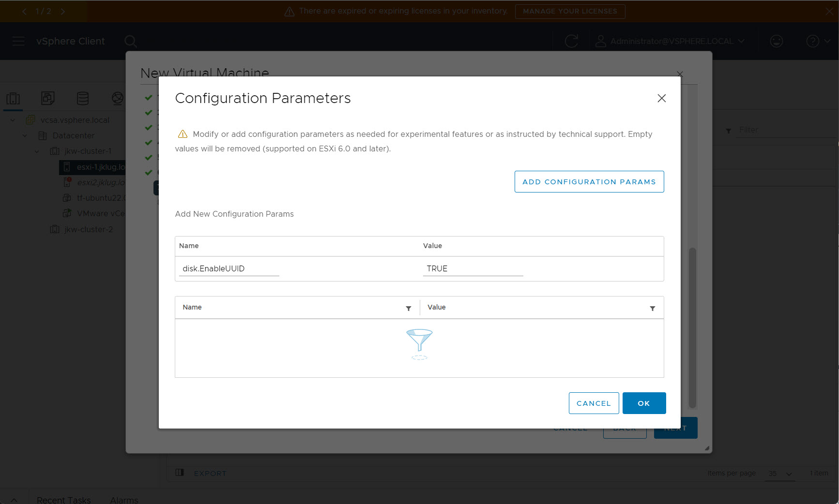Screen dimensions: 839x504
Task: Click Manage Your Licenses in banner
Action: click(570, 11)
